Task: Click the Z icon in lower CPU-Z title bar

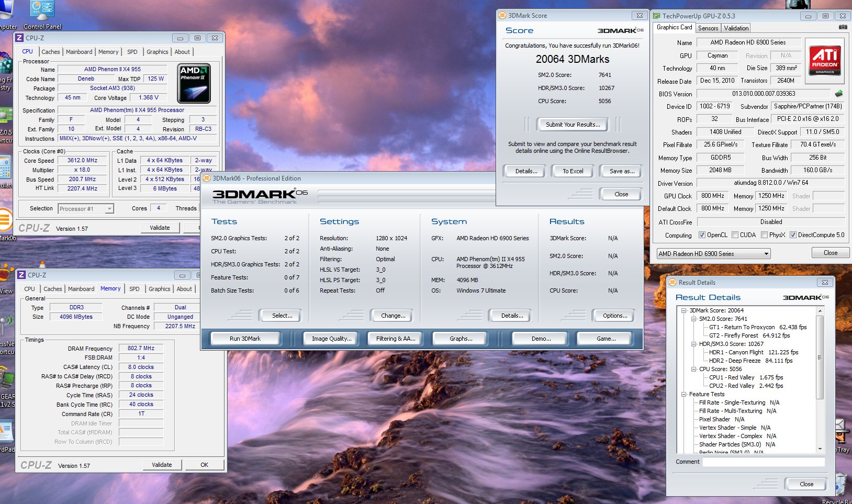Action: (x=21, y=275)
